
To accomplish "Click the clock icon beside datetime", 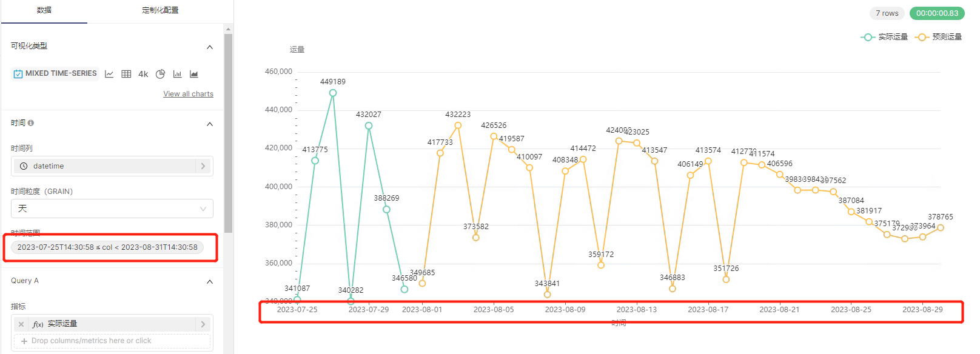I will pos(22,165).
